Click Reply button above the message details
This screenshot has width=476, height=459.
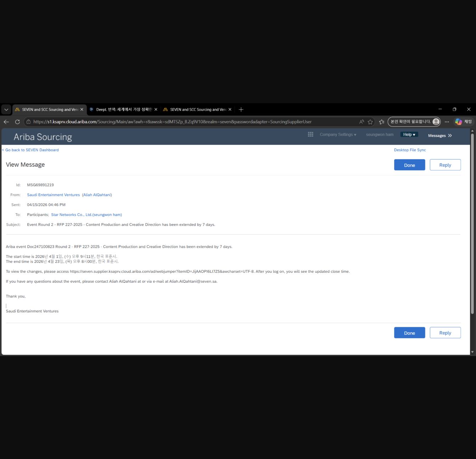[x=445, y=165]
